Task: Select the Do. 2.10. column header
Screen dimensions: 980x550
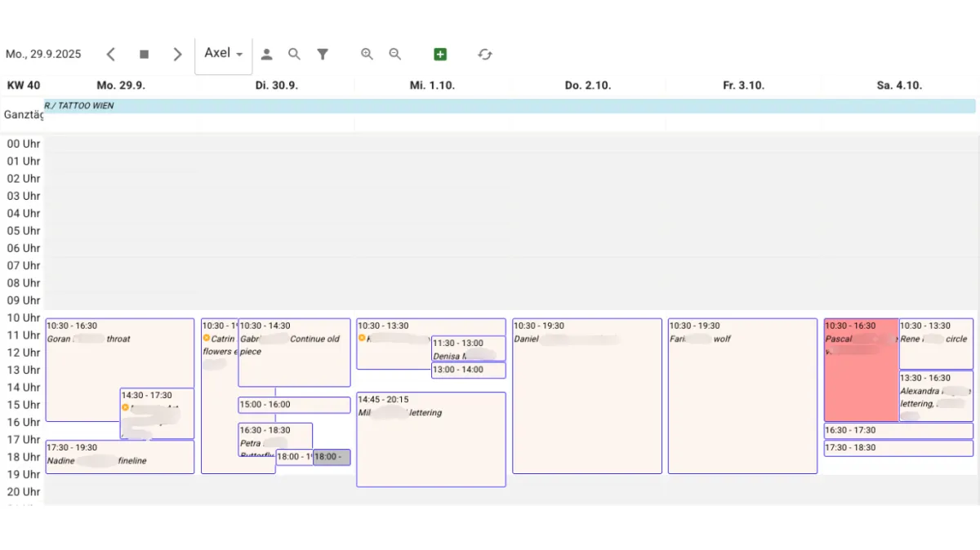Action: [x=588, y=86]
